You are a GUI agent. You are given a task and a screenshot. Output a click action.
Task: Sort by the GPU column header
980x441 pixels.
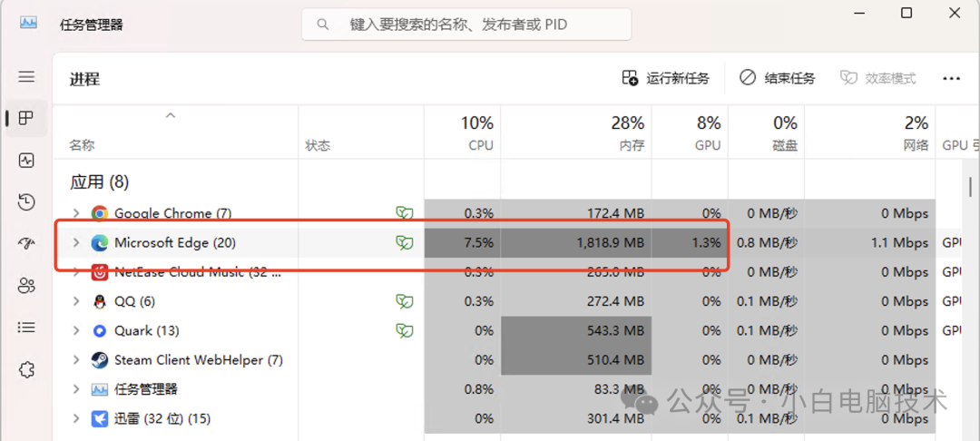click(x=690, y=132)
